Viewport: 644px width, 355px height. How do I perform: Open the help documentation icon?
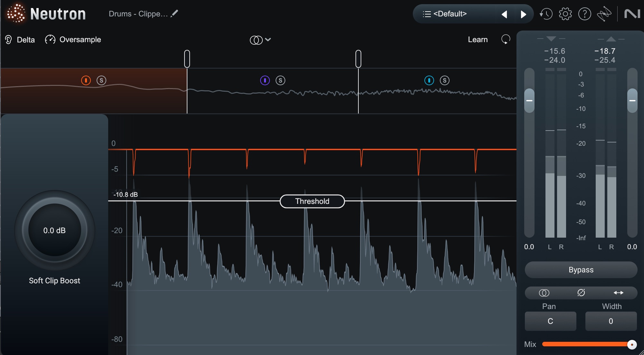[x=585, y=14]
